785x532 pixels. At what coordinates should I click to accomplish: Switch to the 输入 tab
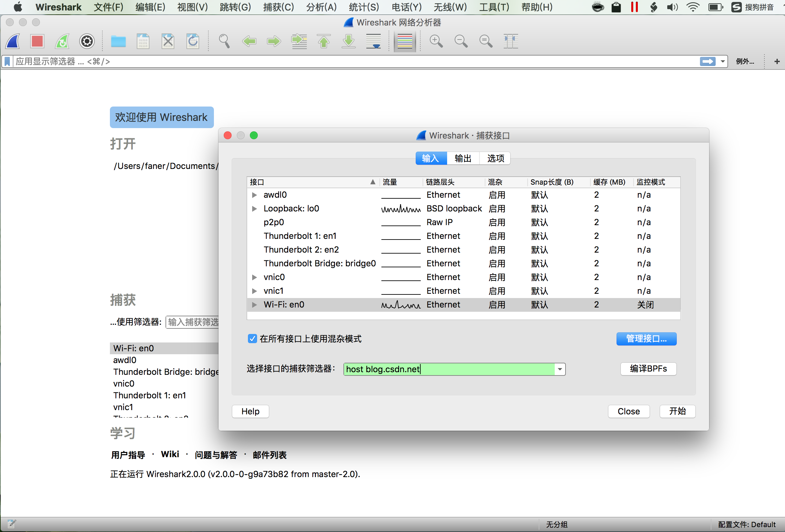click(x=431, y=158)
